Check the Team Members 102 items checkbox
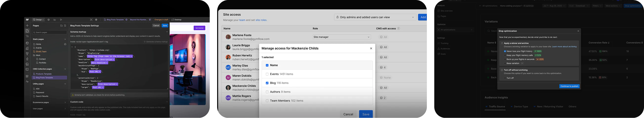644x118 pixels. 267,101
